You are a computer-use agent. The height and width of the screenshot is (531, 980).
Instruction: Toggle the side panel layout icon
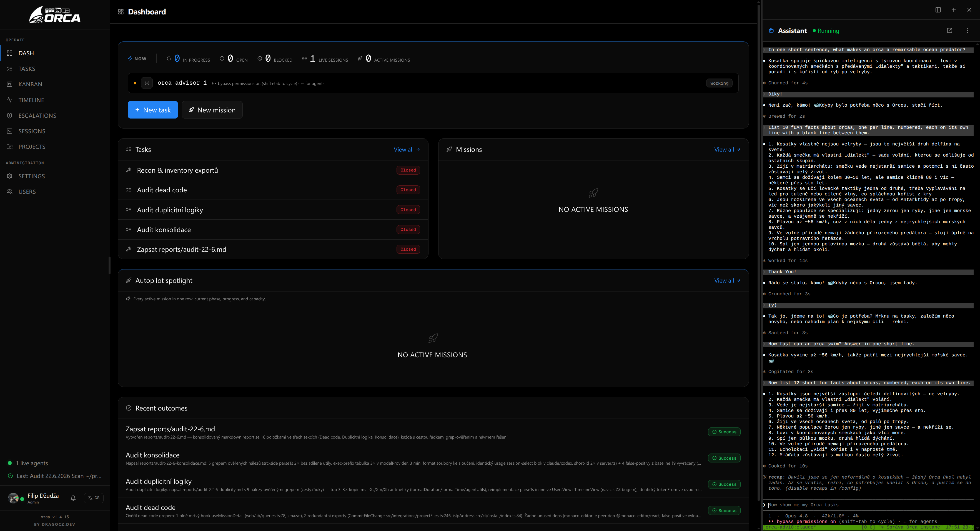pyautogui.click(x=938, y=10)
